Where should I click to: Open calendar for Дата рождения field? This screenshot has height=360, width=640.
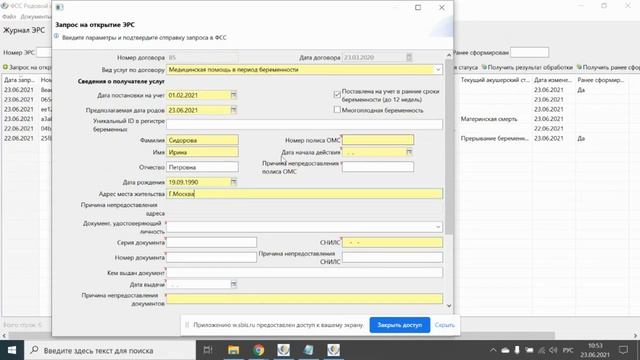coord(233,182)
